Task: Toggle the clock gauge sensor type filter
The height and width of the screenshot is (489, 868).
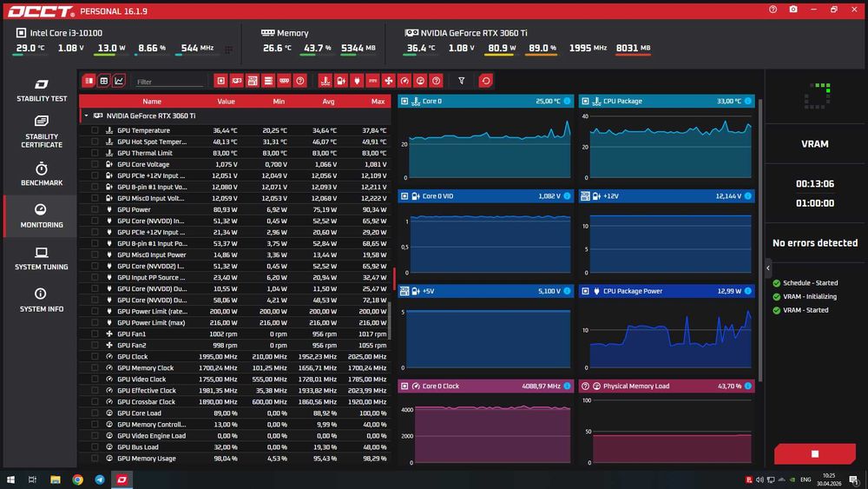Action: [404, 81]
